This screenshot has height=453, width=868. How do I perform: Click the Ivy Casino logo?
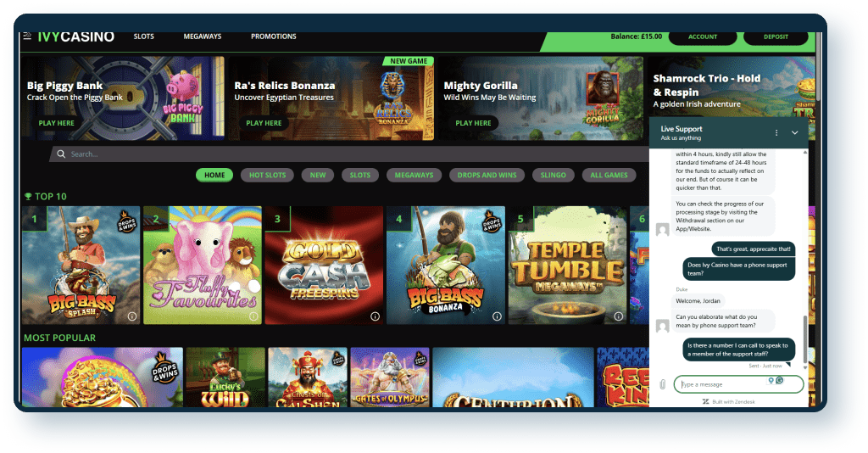(x=75, y=37)
